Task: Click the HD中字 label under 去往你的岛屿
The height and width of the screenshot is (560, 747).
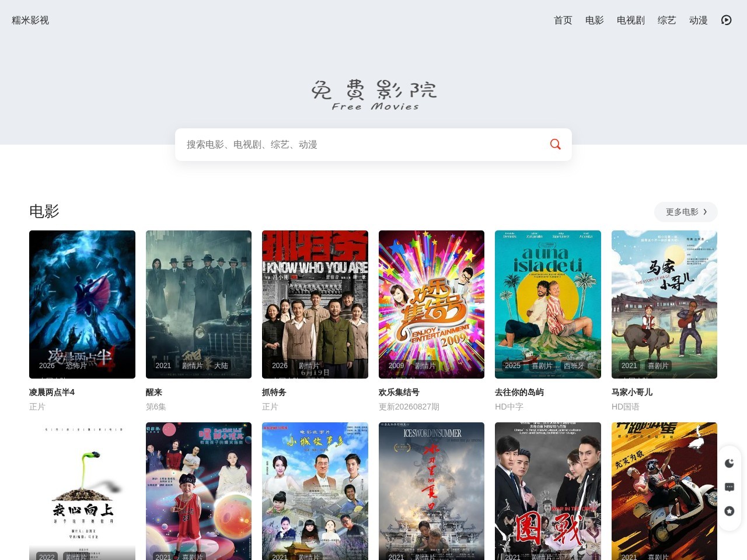Action: coord(509,407)
